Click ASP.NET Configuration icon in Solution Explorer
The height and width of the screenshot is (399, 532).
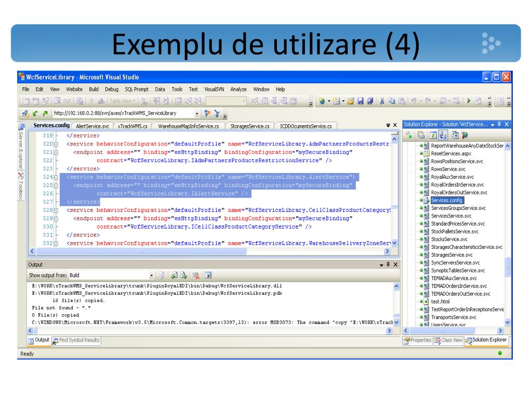465,136
